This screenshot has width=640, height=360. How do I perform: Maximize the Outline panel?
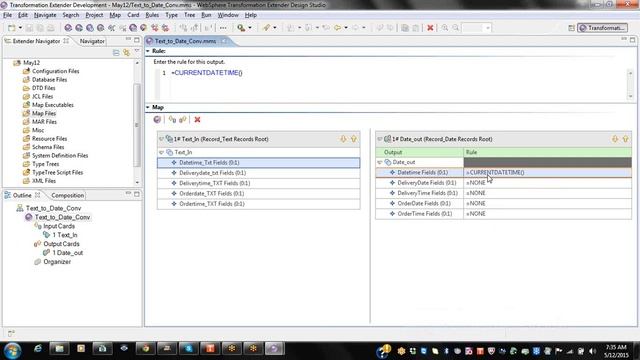coord(137,194)
